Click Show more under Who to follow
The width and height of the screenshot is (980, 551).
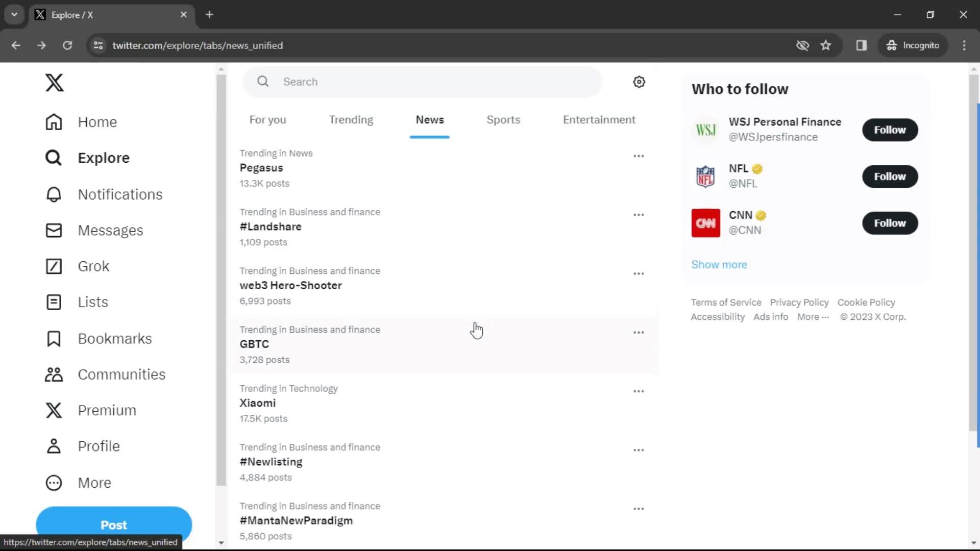(x=719, y=265)
